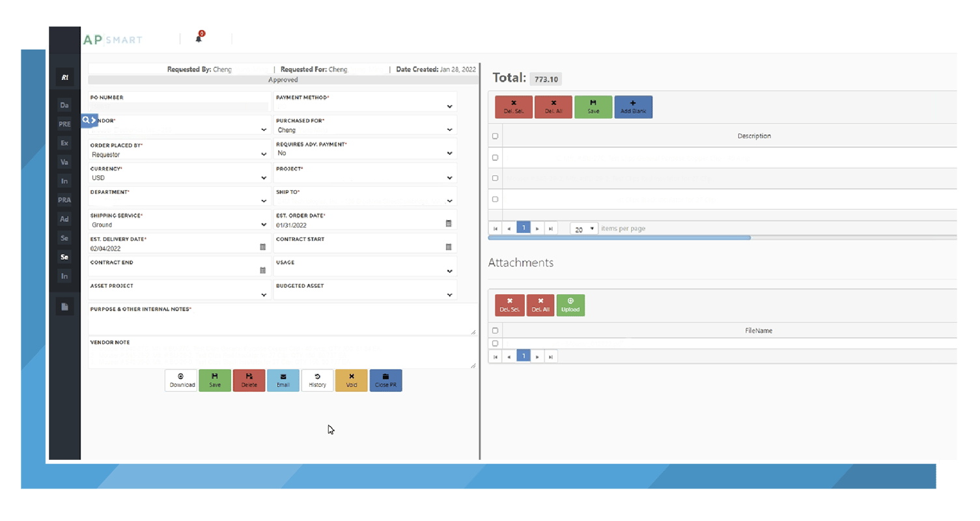
Task: Tick the second line item row checkbox
Action: point(495,178)
